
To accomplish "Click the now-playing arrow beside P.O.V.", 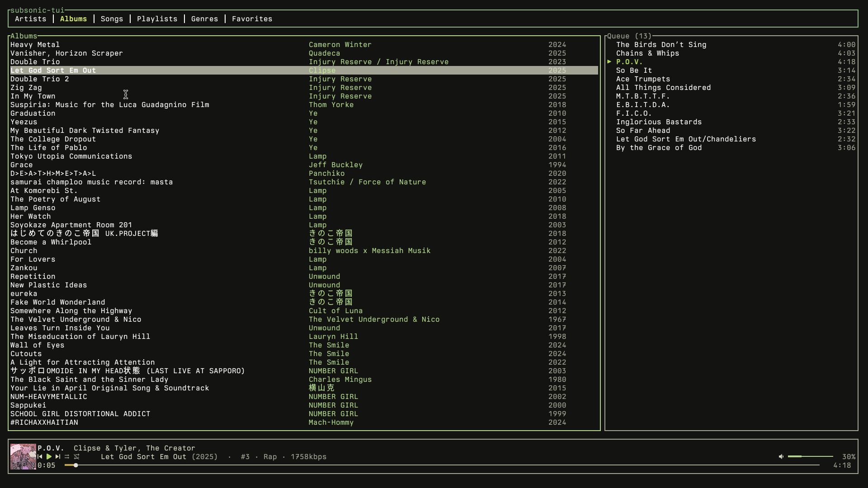I will [609, 62].
